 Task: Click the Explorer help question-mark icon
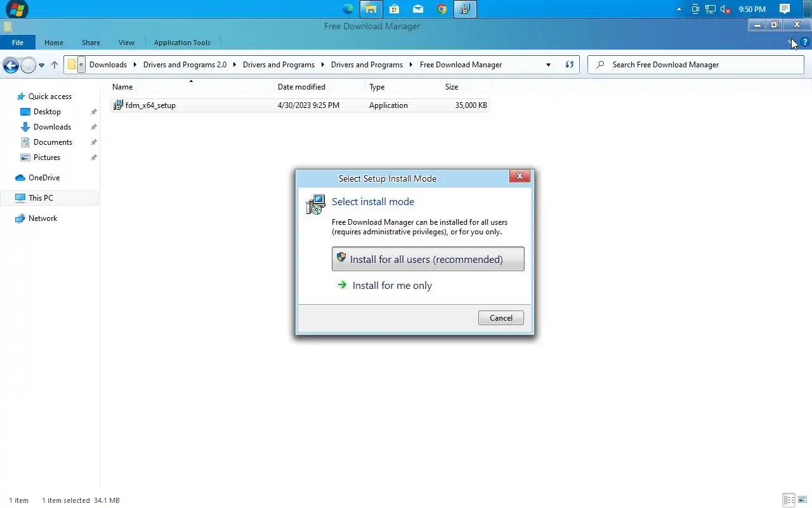[805, 43]
